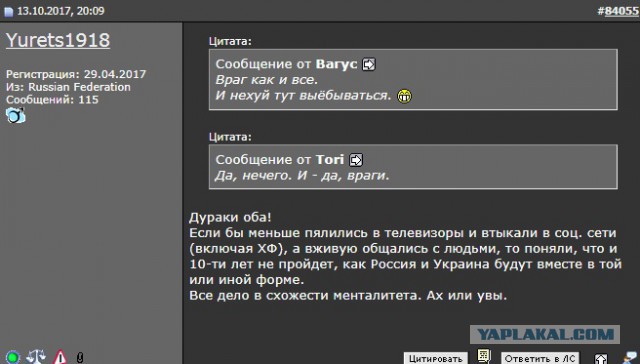Open post permalink #84055
640x364 pixels.
(x=621, y=11)
